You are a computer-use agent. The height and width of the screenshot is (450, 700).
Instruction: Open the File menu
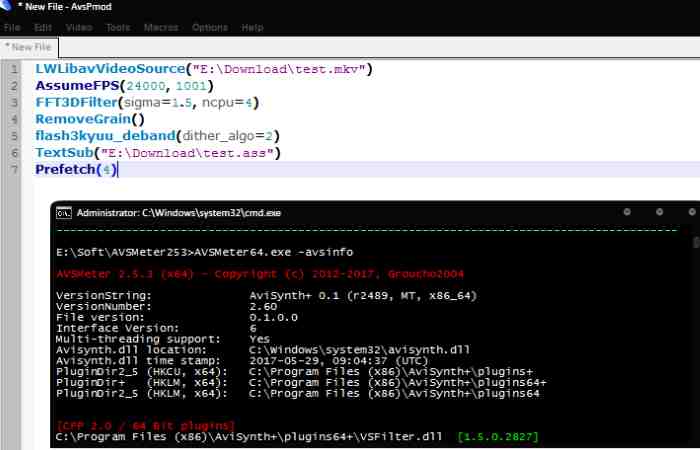pyautogui.click(x=12, y=27)
